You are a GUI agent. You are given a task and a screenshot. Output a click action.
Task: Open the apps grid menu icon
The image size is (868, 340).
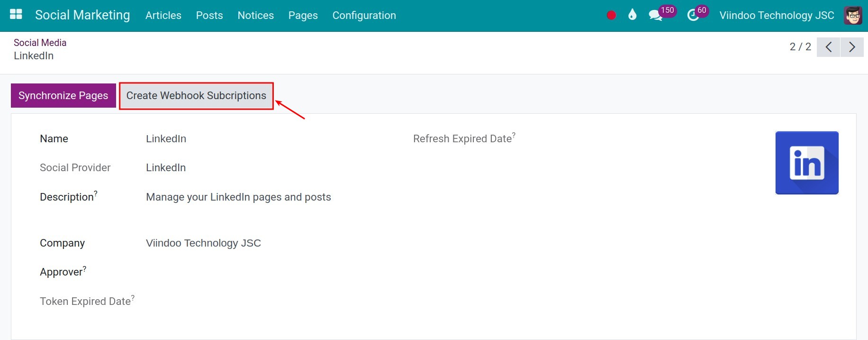[x=16, y=15]
